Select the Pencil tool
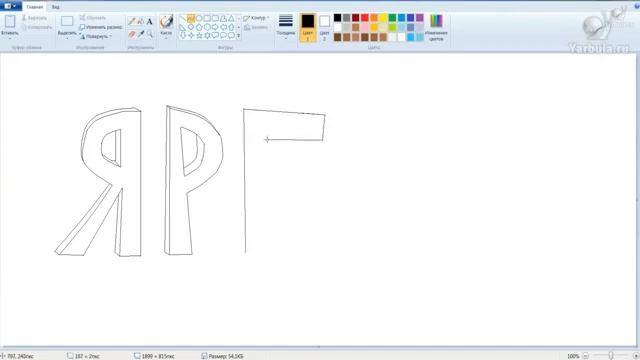This screenshot has height=360, width=640. coord(132,21)
